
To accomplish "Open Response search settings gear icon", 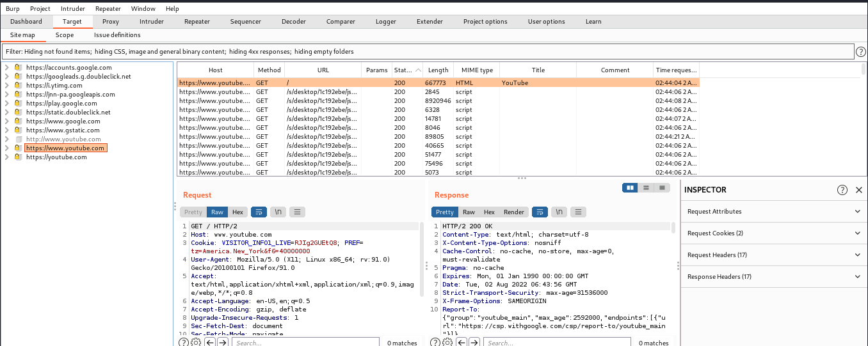I will 447,343.
